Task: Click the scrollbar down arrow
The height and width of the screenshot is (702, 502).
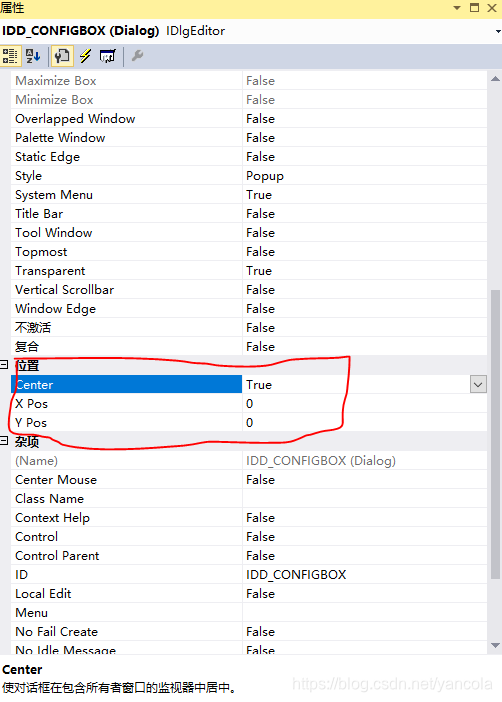Action: coord(495,645)
